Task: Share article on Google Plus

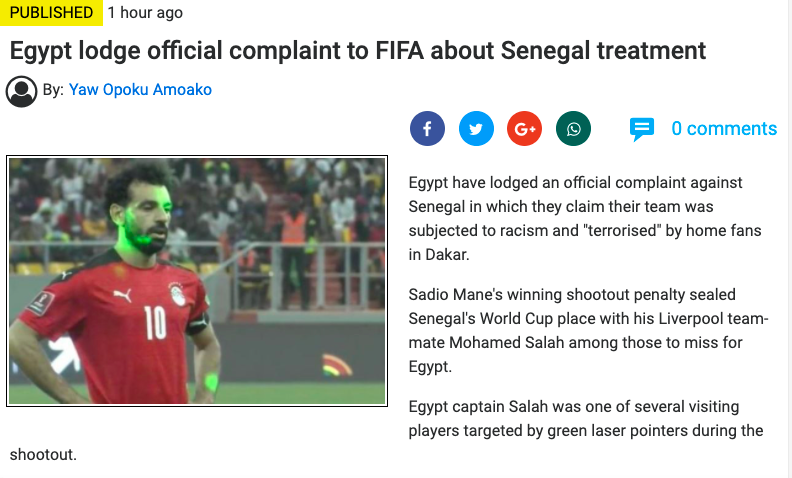Action: tap(524, 129)
